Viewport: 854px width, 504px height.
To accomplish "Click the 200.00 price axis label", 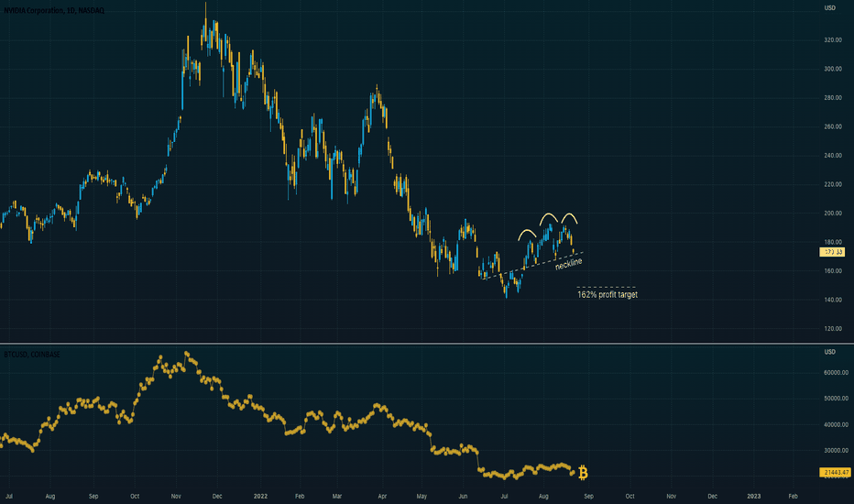I will [x=833, y=214].
